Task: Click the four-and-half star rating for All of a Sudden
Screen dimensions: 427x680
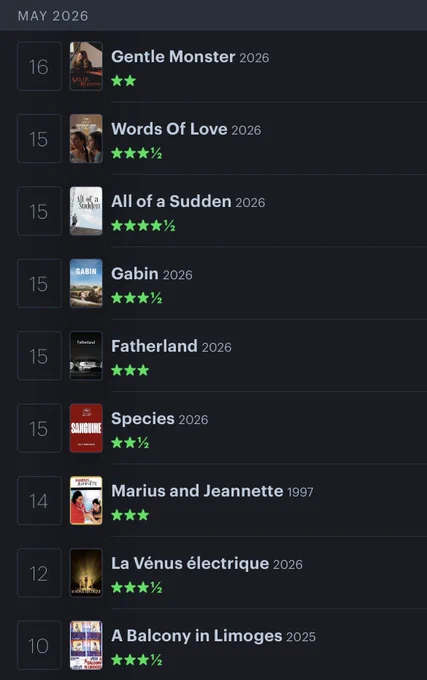Action: [143, 226]
